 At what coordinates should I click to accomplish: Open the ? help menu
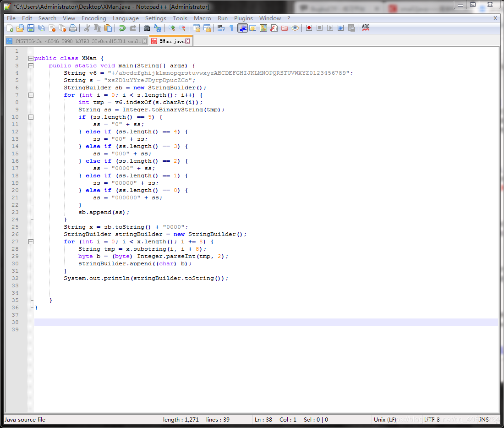[x=289, y=18]
